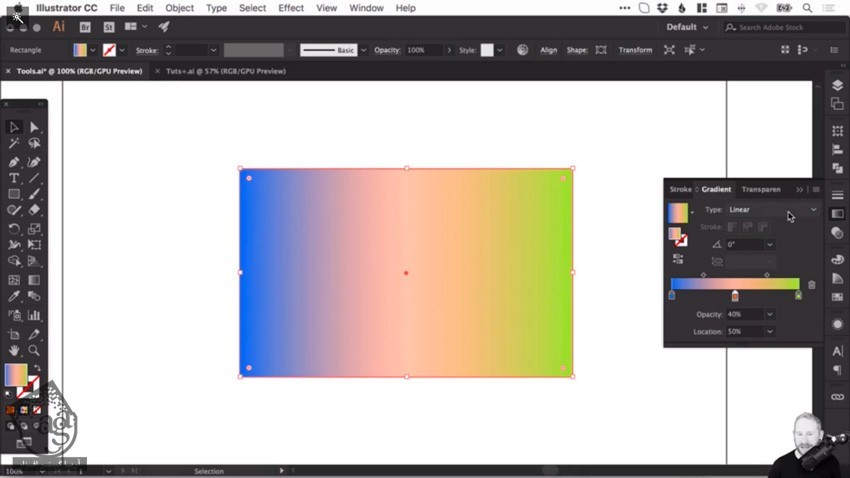Open gradient angle dropdown
Image resolution: width=850 pixels, height=478 pixels.
pos(770,245)
